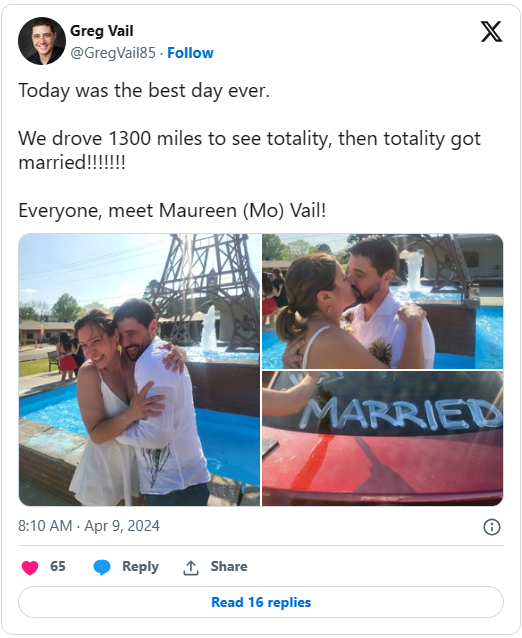Open the couple hugging photo
This screenshot has width=522, height=638.
[139, 370]
